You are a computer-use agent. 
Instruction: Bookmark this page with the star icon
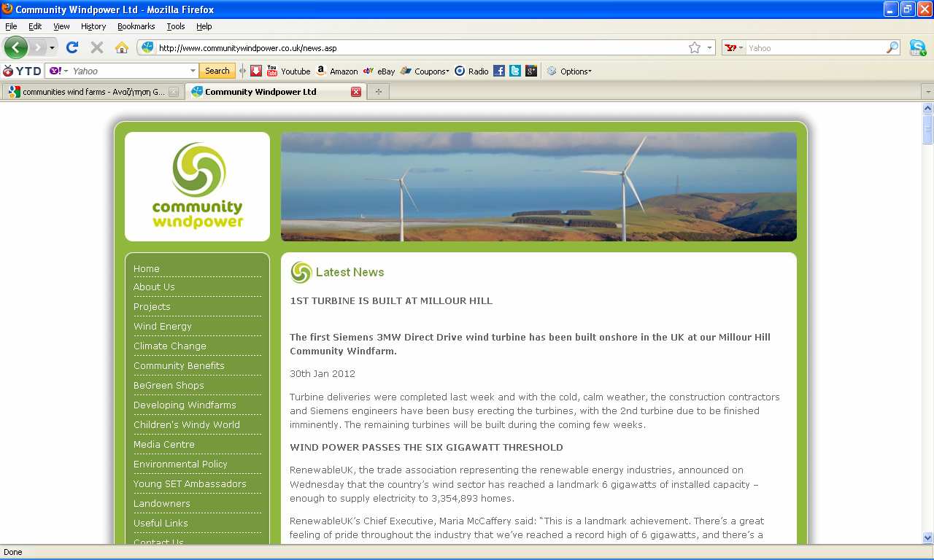(695, 47)
